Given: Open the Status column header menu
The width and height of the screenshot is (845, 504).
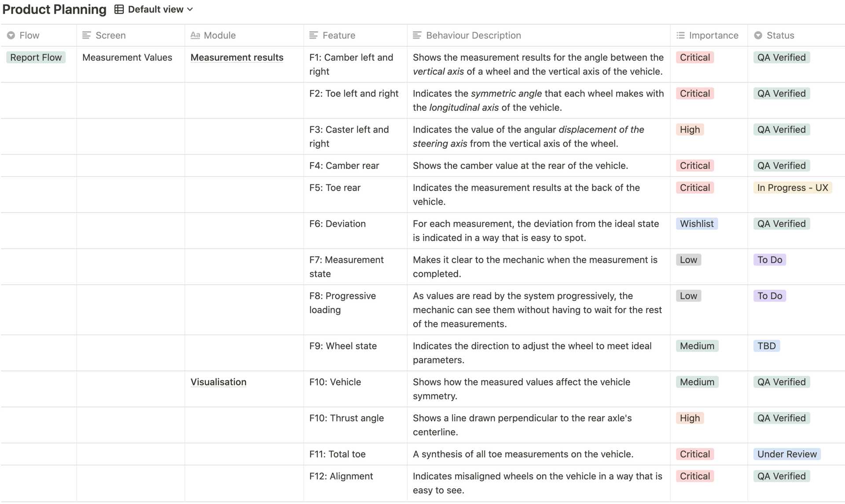Looking at the screenshot, I should click(780, 35).
